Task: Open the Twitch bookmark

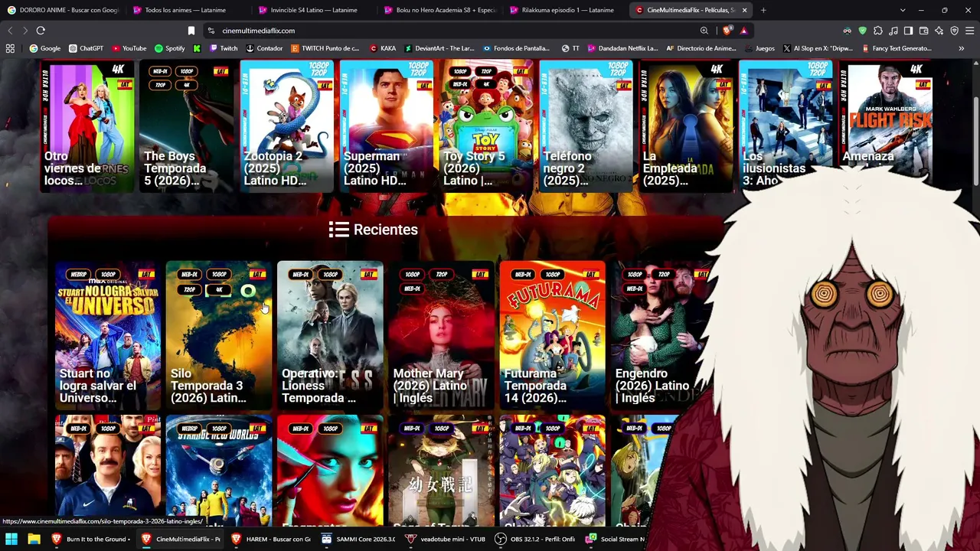Action: (x=224, y=48)
